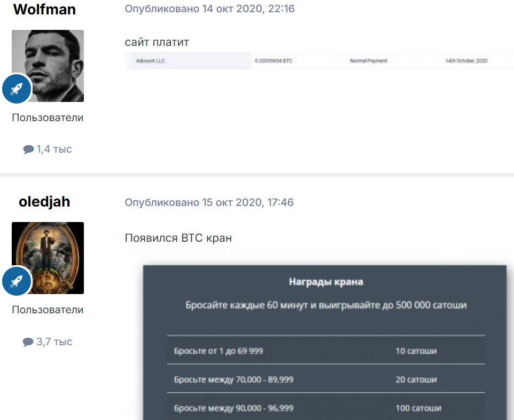Click the '100 сатоши' reward row

pyautogui.click(x=418, y=408)
